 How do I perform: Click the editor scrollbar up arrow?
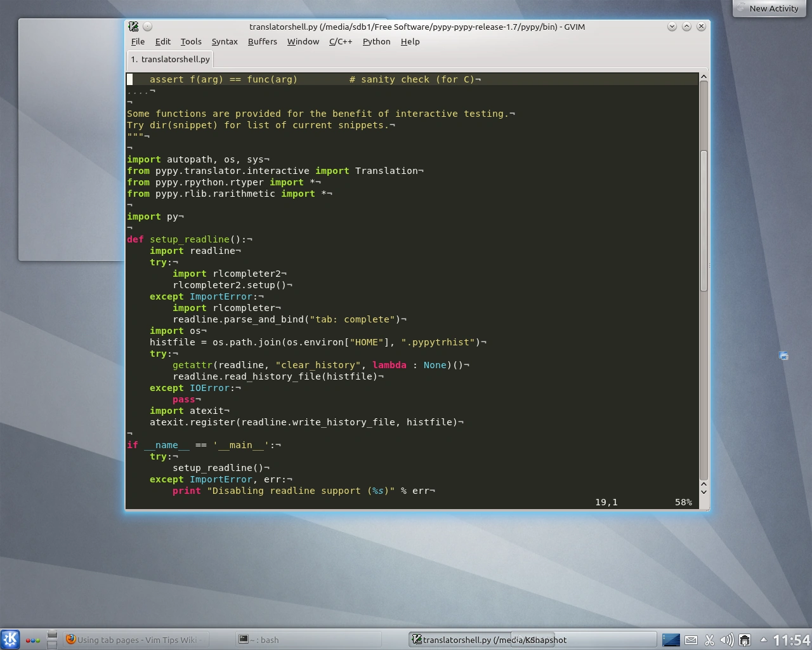coord(703,77)
